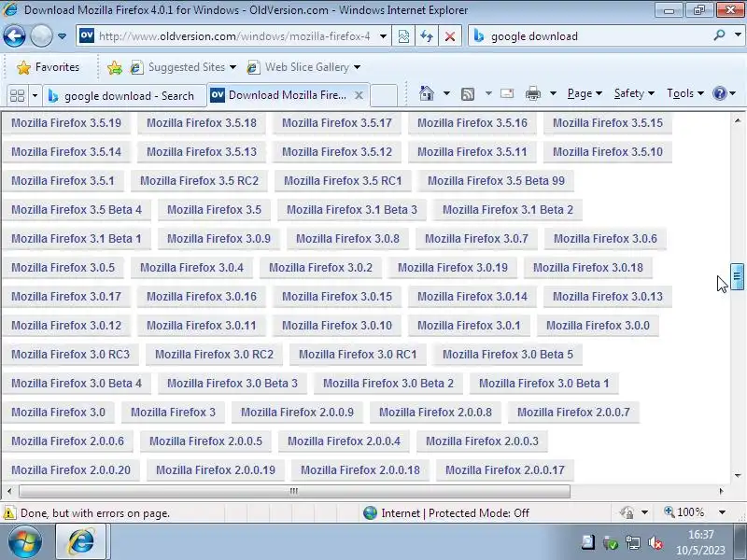Open Mozilla Firefox 3.5.19 link
The image size is (747, 560).
[x=66, y=123]
